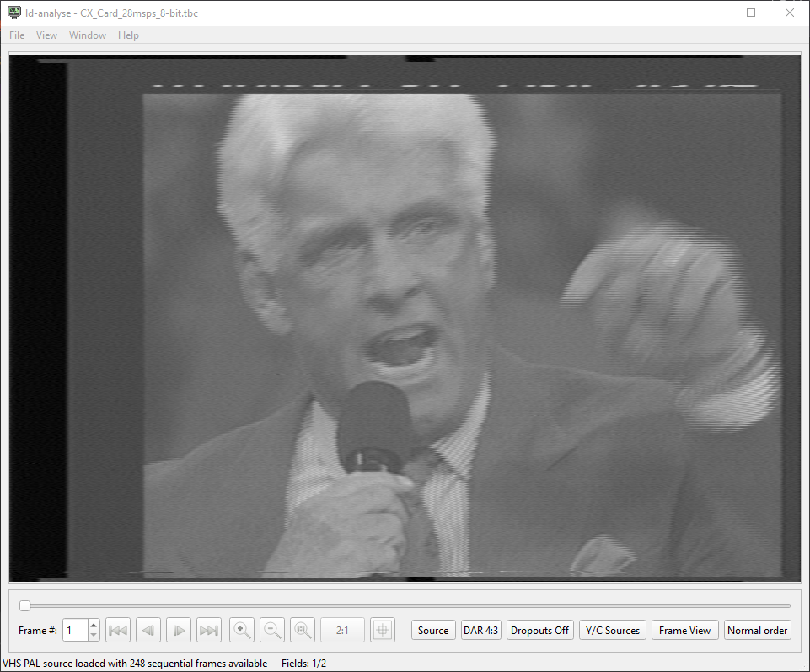Switch the DAR 4:3 aspect ratio button
The image size is (810, 672).
pos(480,630)
